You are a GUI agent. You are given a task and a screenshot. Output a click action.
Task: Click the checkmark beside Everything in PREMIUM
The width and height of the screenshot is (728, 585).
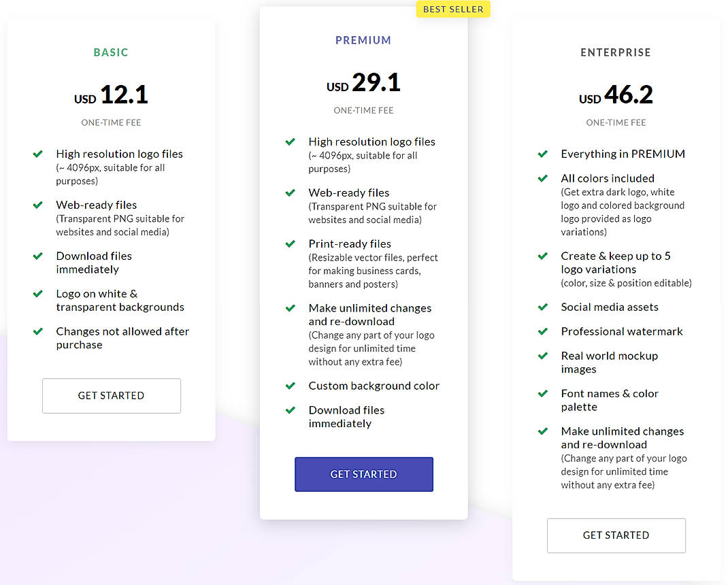pos(543,154)
